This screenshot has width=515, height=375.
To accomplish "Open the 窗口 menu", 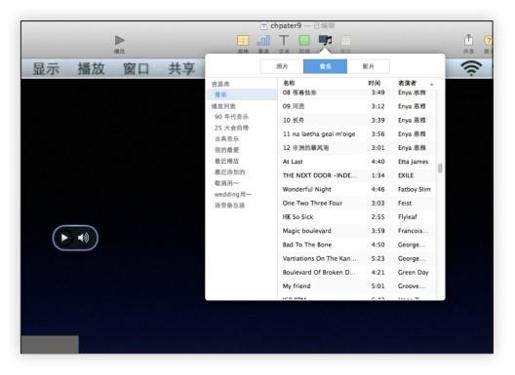I will click(136, 69).
